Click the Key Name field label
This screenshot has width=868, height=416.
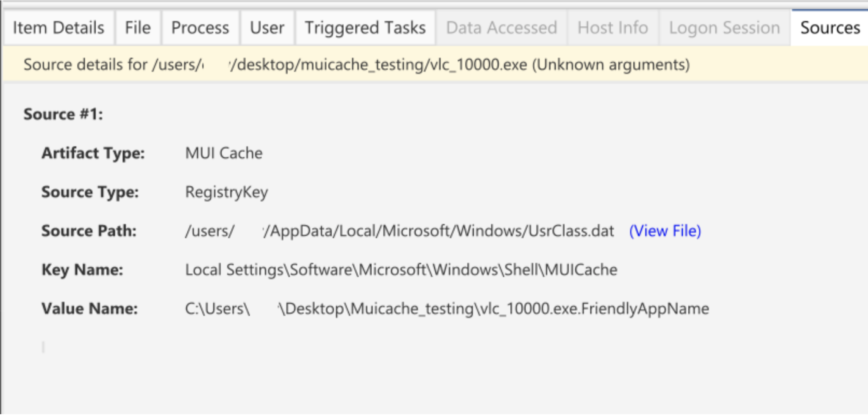pyautogui.click(x=82, y=270)
